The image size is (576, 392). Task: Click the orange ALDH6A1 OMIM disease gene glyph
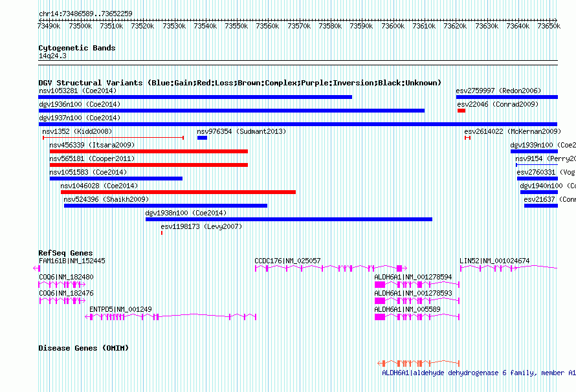click(x=418, y=364)
